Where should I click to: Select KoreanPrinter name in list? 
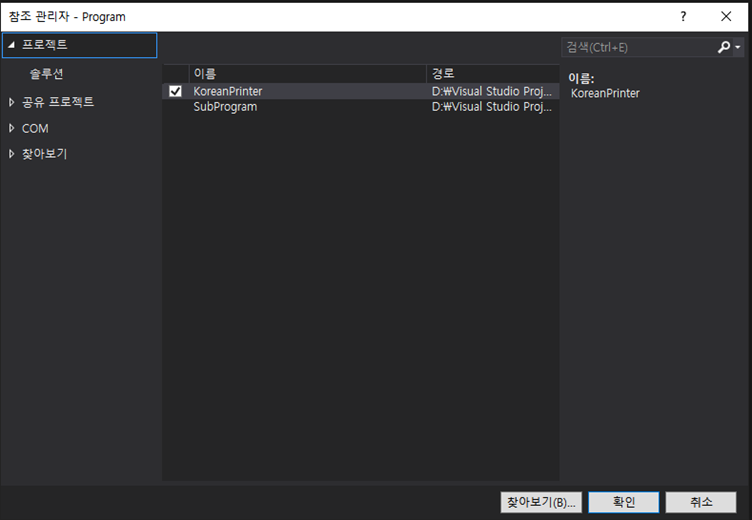point(228,91)
